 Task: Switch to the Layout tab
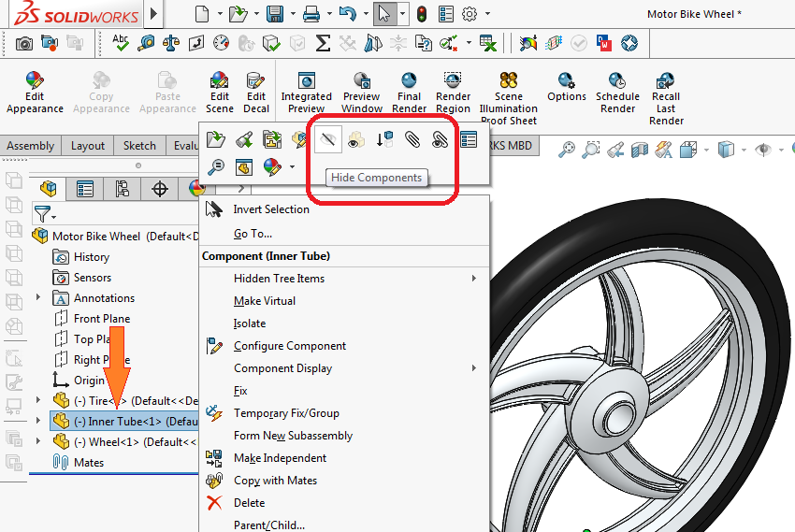point(88,146)
